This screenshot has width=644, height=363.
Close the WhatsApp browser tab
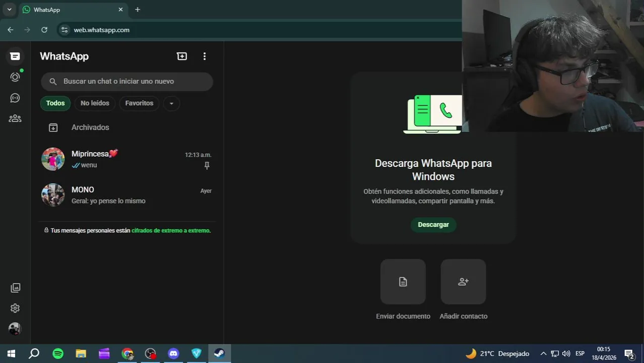point(120,10)
